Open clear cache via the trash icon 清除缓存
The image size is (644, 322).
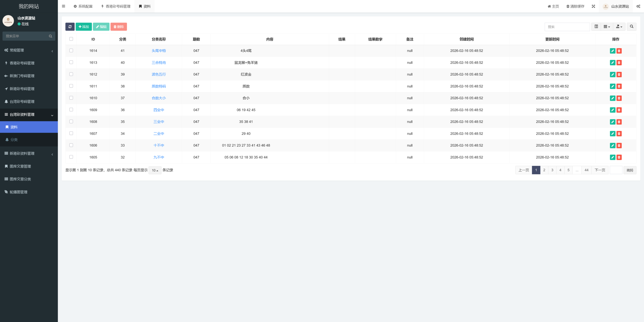575,6
